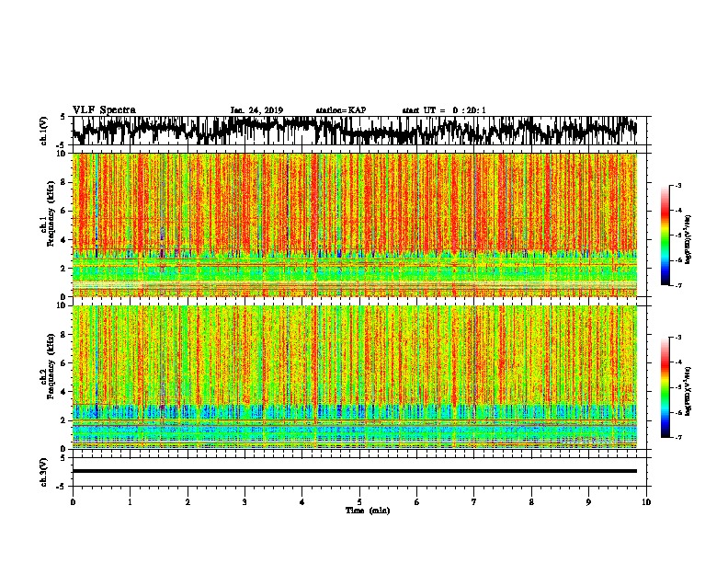Click the "VLF Spectra" plot title

tap(104, 110)
